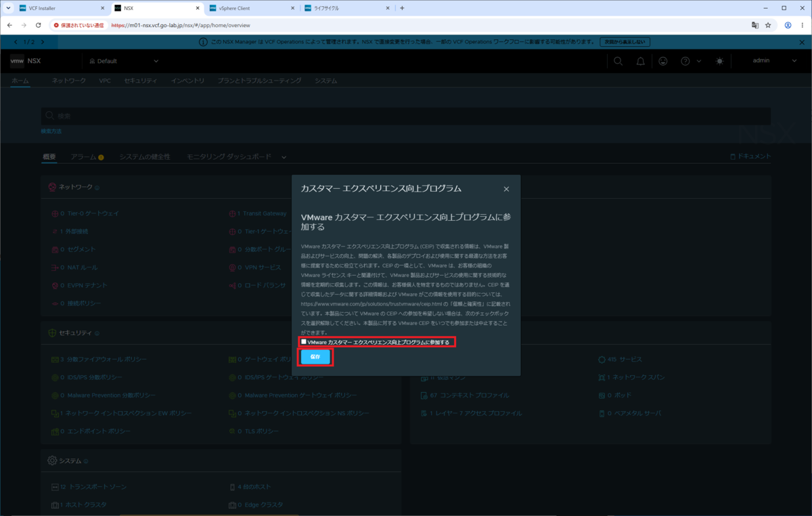Click the セキュリティ section shield icon
Image resolution: width=812 pixels, height=516 pixels.
(52, 333)
